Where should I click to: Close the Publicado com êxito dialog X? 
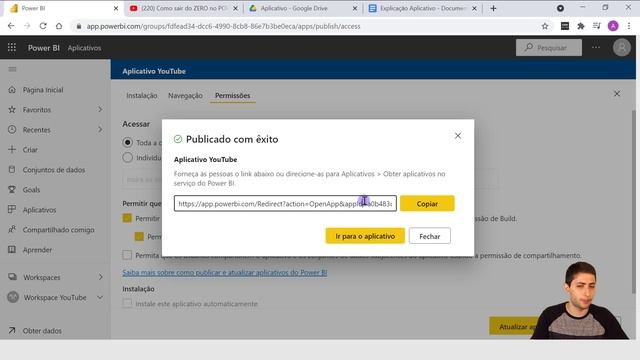click(458, 136)
